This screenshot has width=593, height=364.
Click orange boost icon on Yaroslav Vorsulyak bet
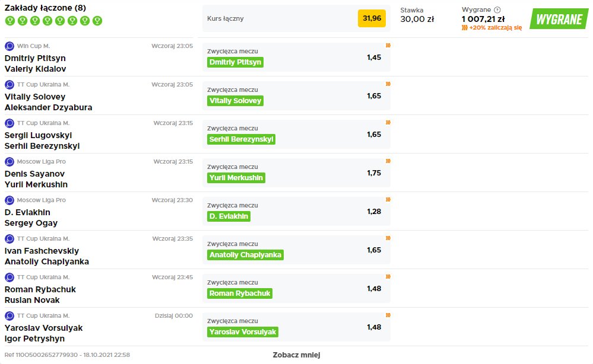pos(388,315)
